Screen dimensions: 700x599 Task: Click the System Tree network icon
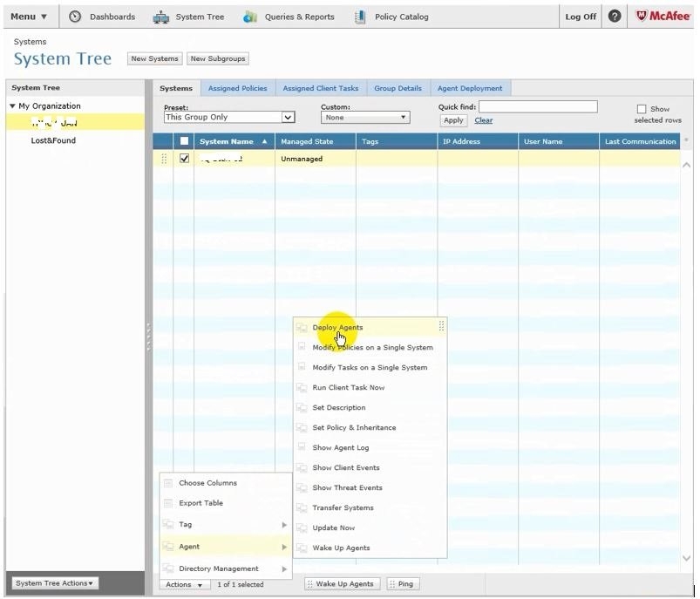[160, 17]
